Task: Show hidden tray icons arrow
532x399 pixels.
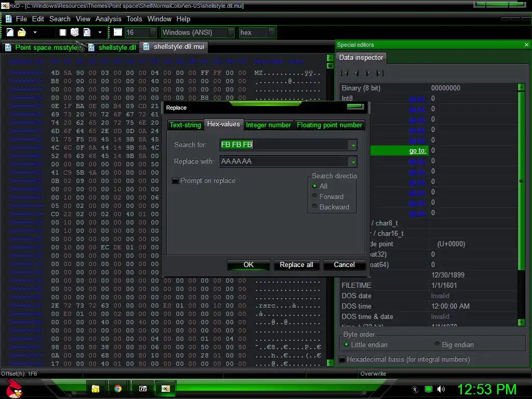Action: coord(415,390)
